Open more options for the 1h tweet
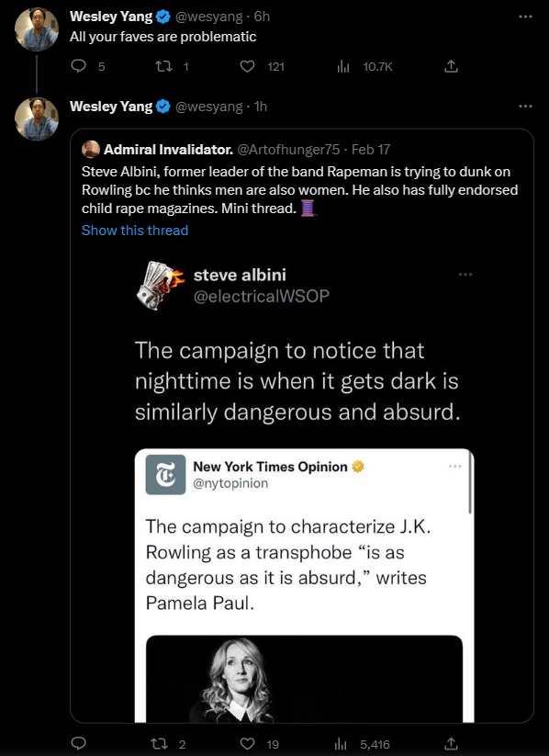The image size is (549, 756). [525, 106]
